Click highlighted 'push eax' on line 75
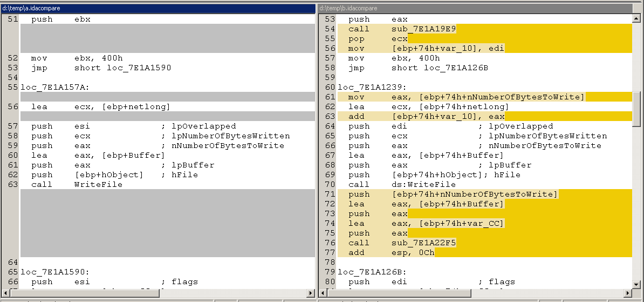The image size is (644, 302). point(378,233)
